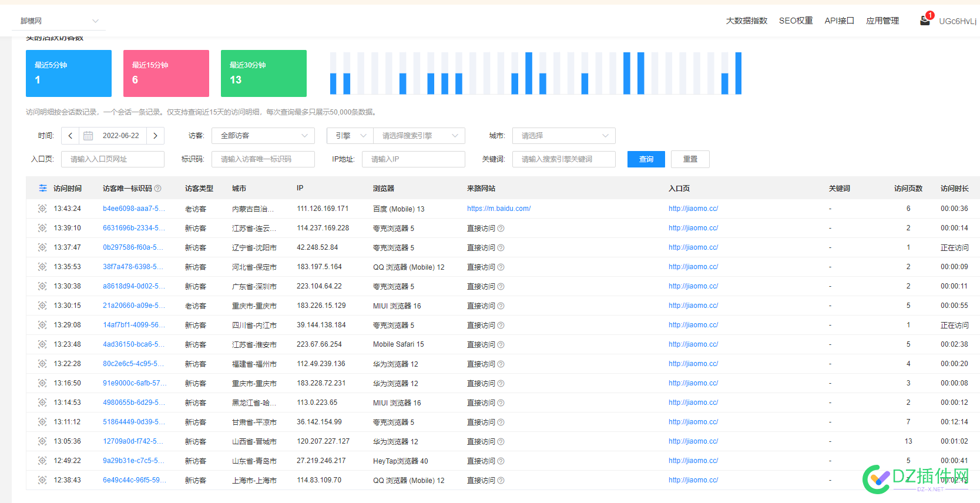
Task: Click detail icon for 12:38:43 row
Action: coord(42,480)
